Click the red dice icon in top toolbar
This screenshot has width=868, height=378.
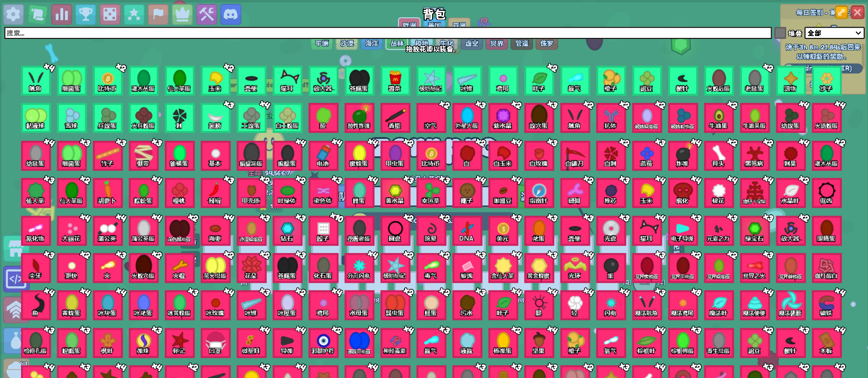pyautogui.click(x=110, y=15)
